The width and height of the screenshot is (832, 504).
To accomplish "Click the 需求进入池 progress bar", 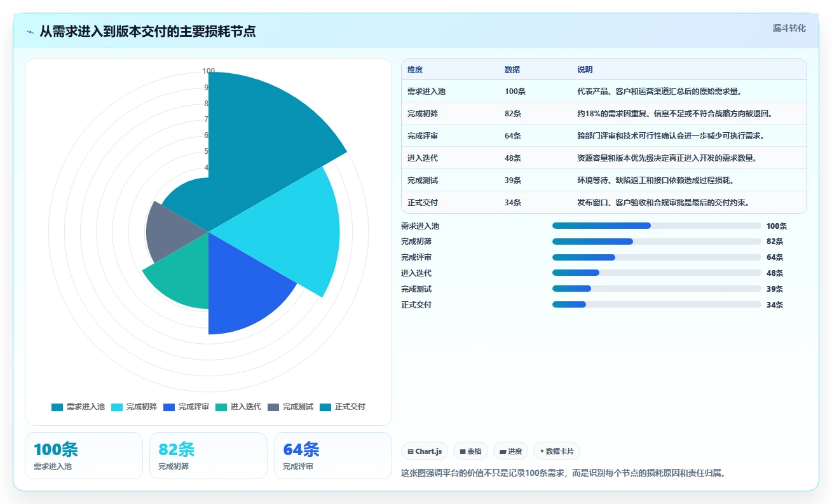I will 657,226.
